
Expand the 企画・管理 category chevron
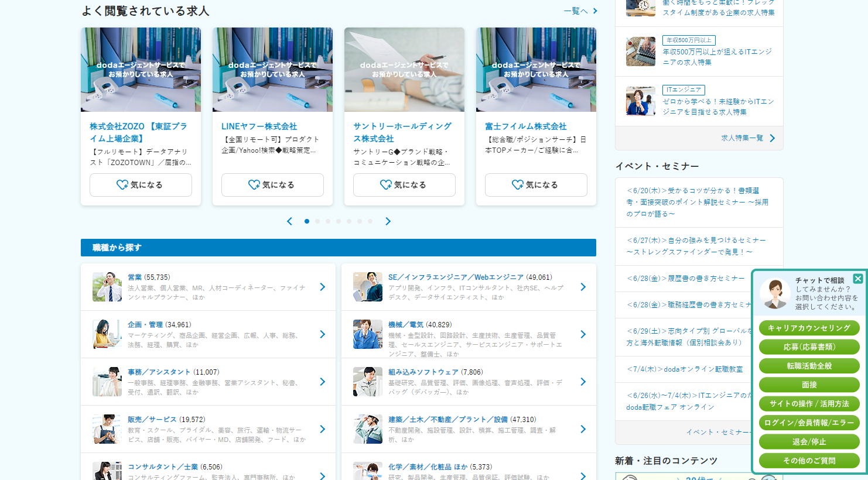coord(323,334)
